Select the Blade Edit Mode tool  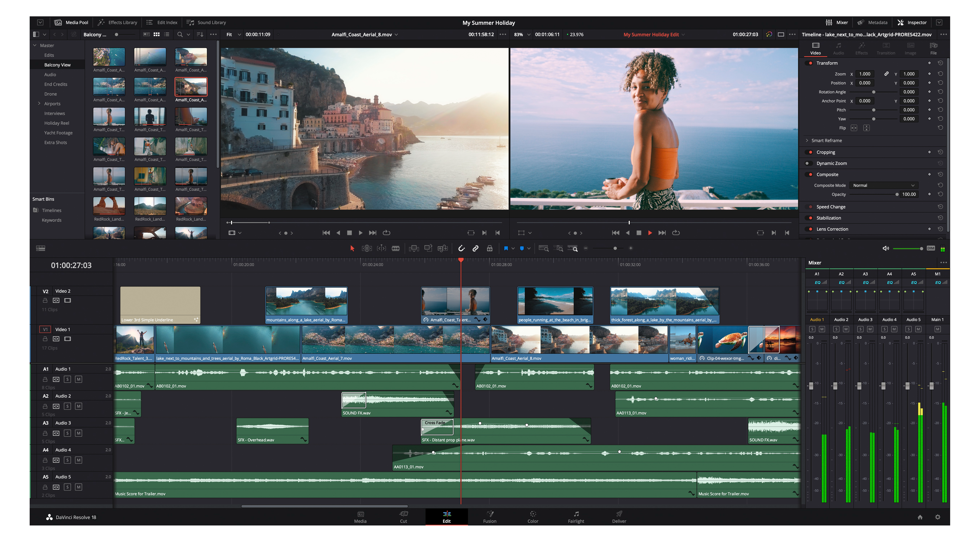click(x=396, y=248)
